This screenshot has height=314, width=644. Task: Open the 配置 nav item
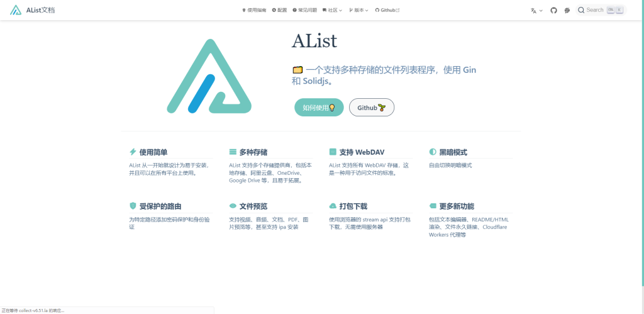279,10
